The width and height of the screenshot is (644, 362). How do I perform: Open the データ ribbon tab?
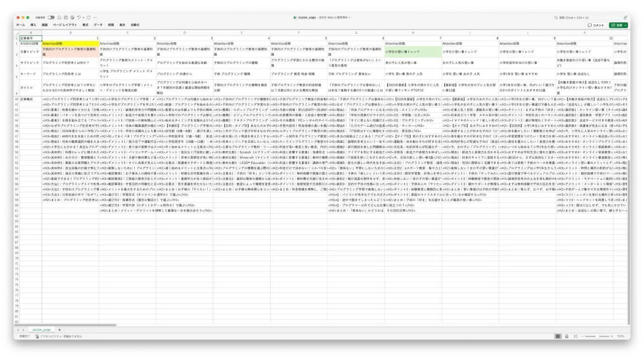(98, 25)
